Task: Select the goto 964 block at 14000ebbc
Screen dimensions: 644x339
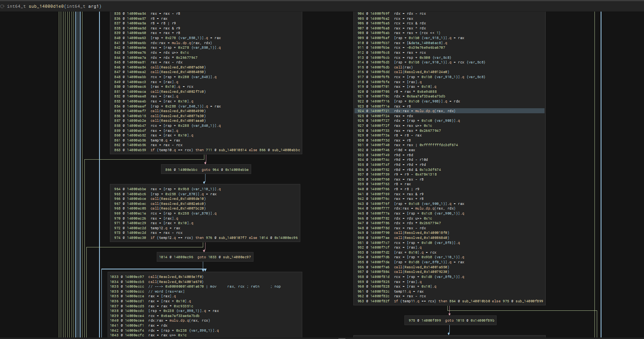Action: (207, 170)
